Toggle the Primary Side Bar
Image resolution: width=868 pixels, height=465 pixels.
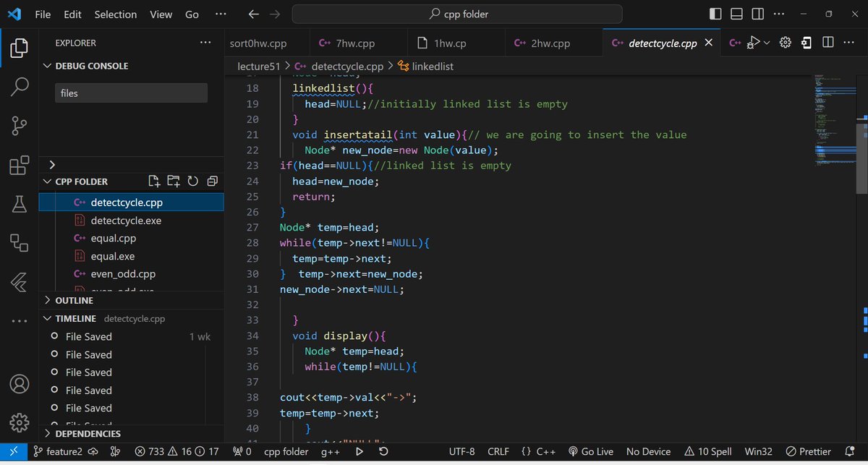(x=715, y=14)
